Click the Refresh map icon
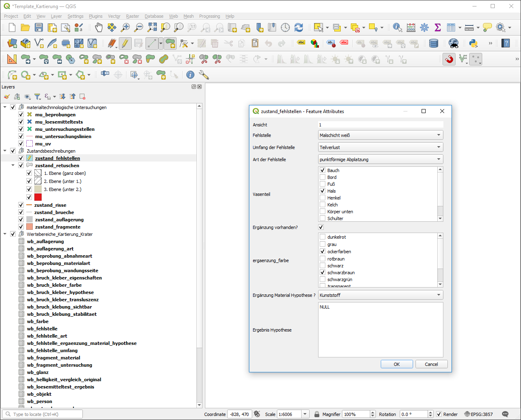 [x=299, y=27]
